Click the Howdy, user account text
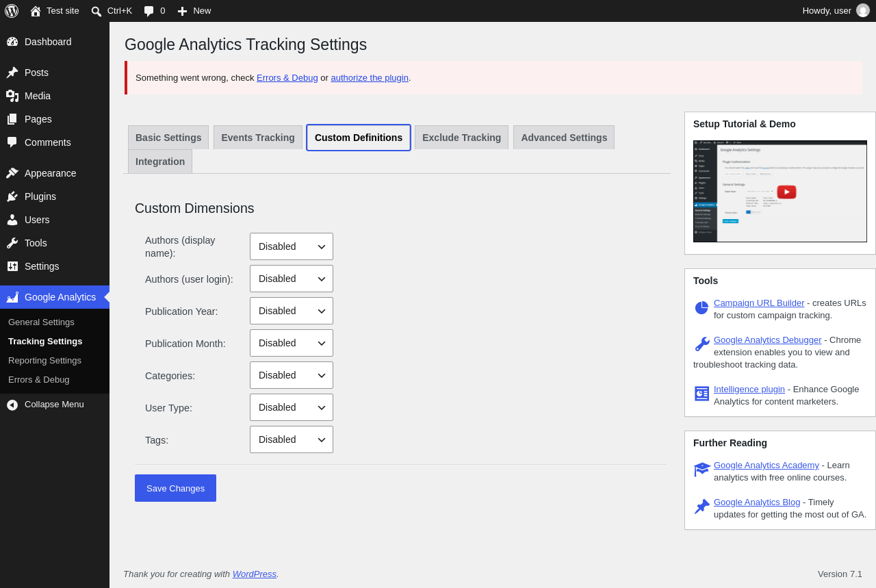The image size is (876, 588). point(827,10)
